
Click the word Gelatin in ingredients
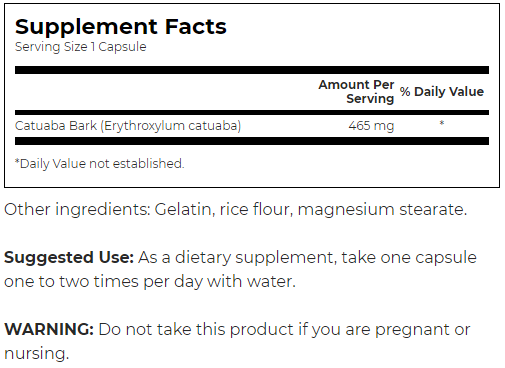coord(185,210)
